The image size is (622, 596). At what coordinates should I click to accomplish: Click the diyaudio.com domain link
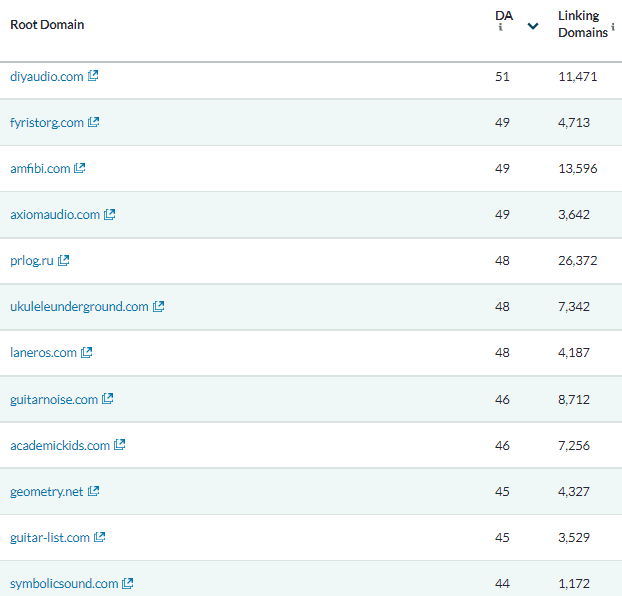click(47, 76)
